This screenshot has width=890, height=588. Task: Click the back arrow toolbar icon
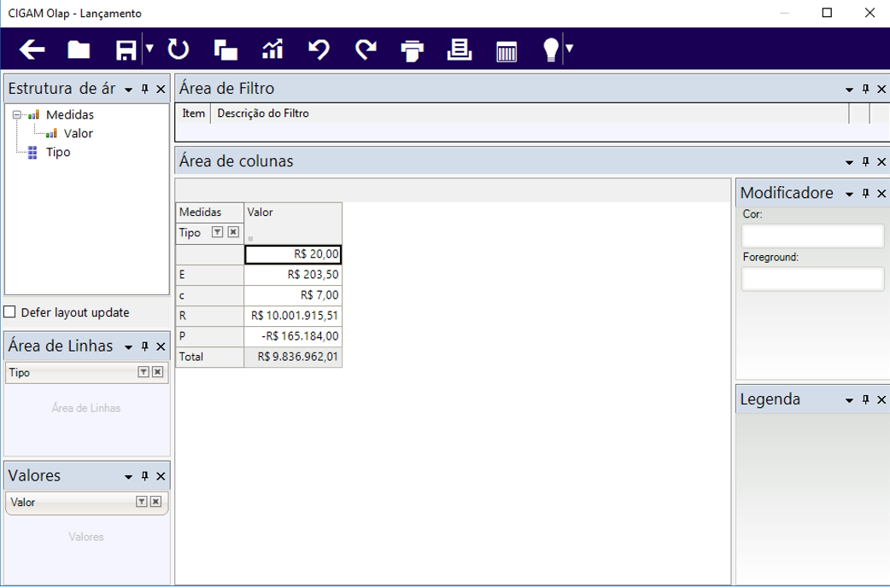[32, 49]
